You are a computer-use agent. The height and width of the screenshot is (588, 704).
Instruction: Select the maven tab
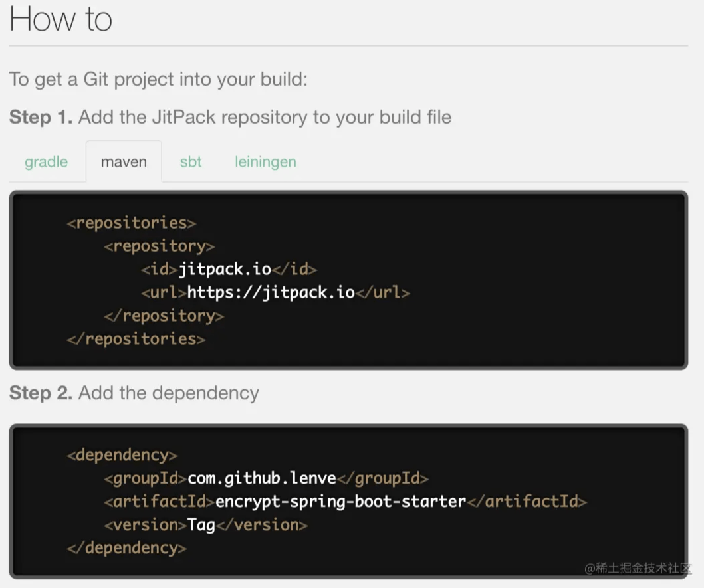[124, 161]
